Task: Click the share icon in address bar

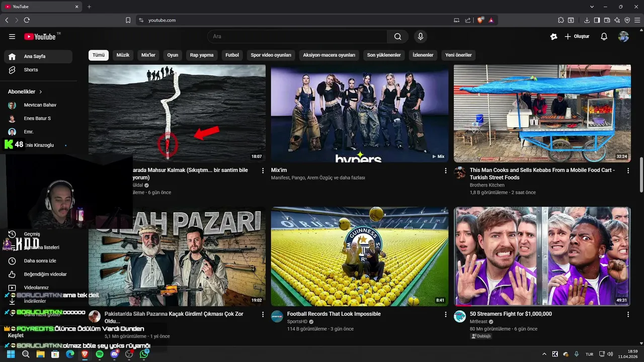Action: click(468, 20)
